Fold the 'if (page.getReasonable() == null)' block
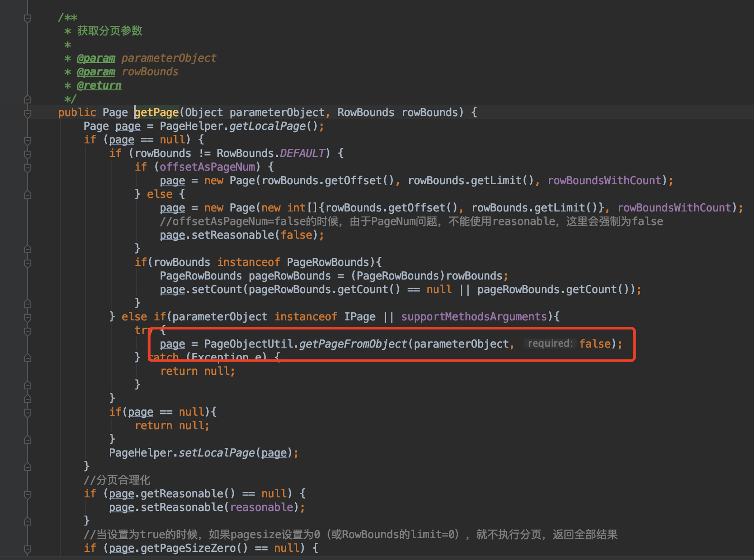This screenshot has height=560, width=754. [x=28, y=494]
